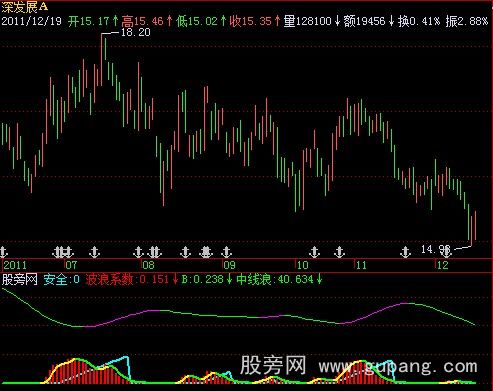The image size is (493, 391).
Task: Jump to month 11 on the time axis
Action: (x=361, y=265)
